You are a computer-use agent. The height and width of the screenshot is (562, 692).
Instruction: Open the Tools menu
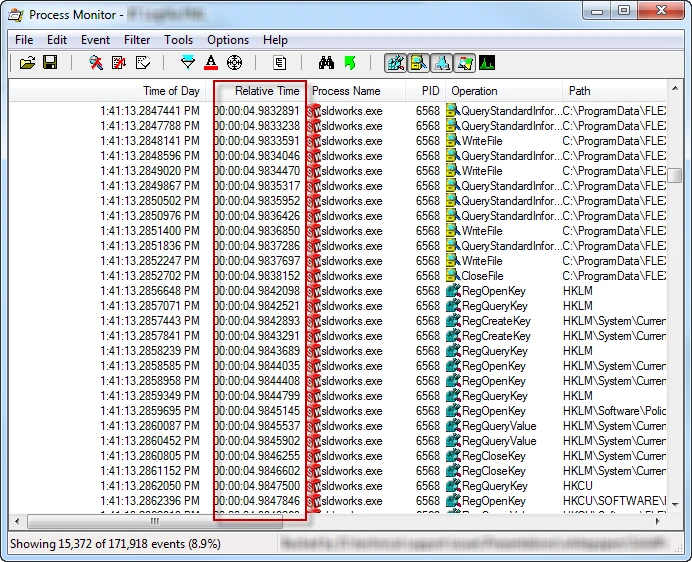tap(178, 40)
